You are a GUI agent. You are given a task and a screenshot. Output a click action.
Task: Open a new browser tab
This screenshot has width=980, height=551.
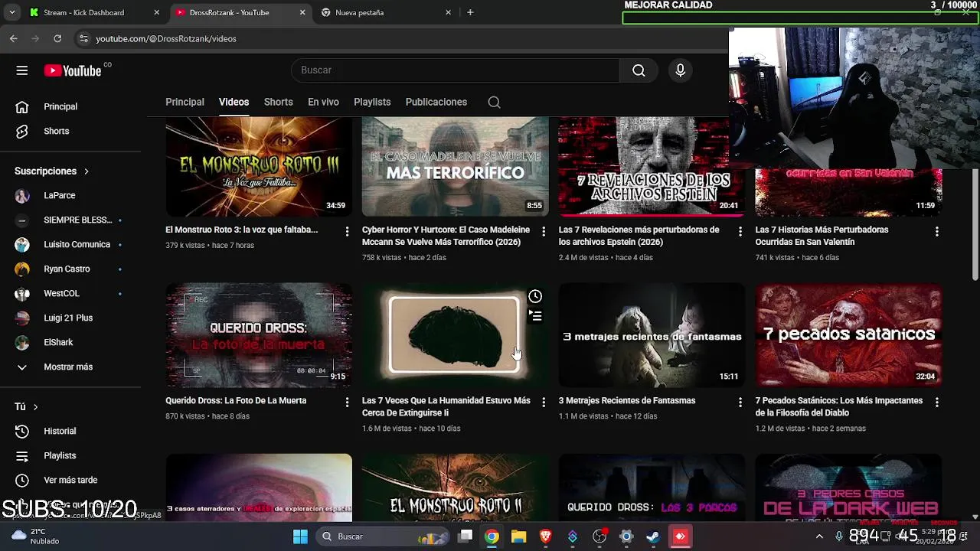point(470,12)
